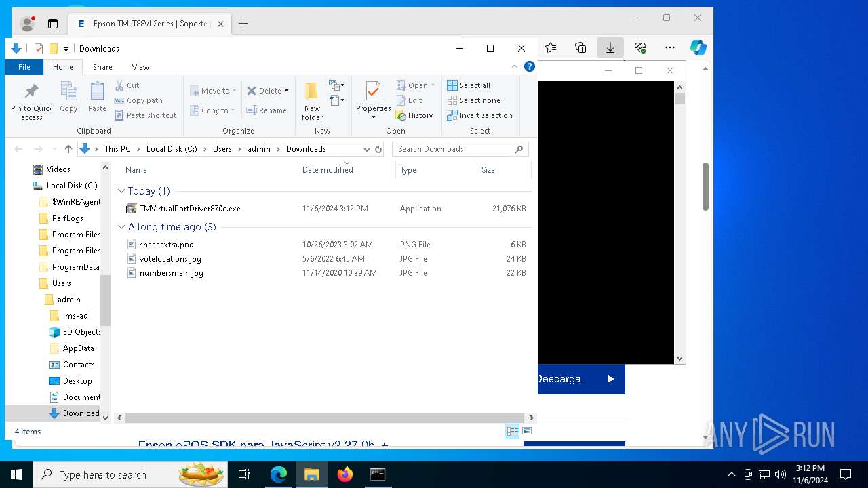Switch to details view layout icon

coord(512,431)
